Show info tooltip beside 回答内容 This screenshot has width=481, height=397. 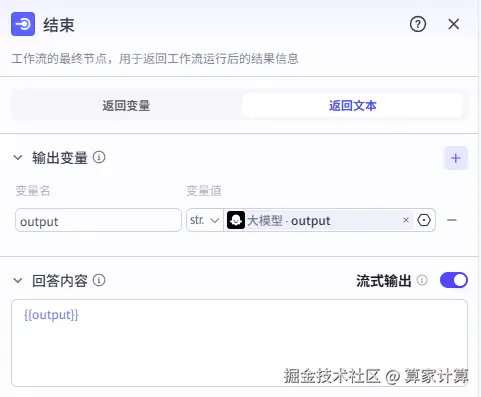tap(99, 281)
